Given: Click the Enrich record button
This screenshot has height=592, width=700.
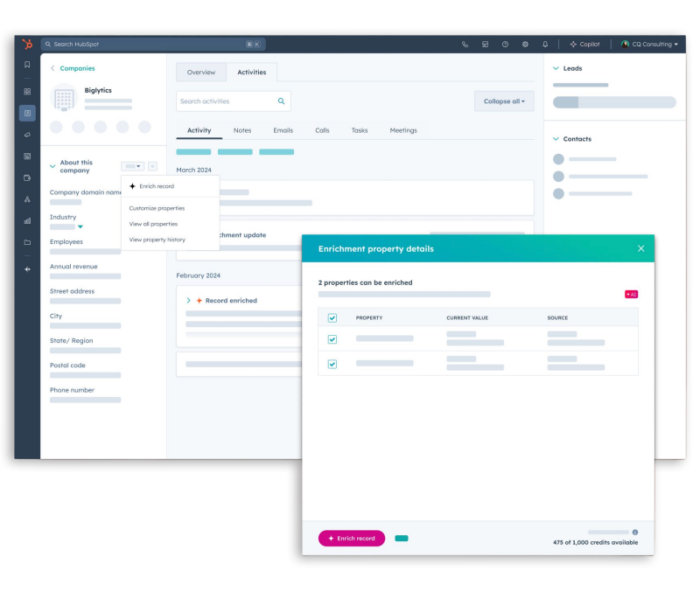Looking at the screenshot, I should tap(351, 538).
